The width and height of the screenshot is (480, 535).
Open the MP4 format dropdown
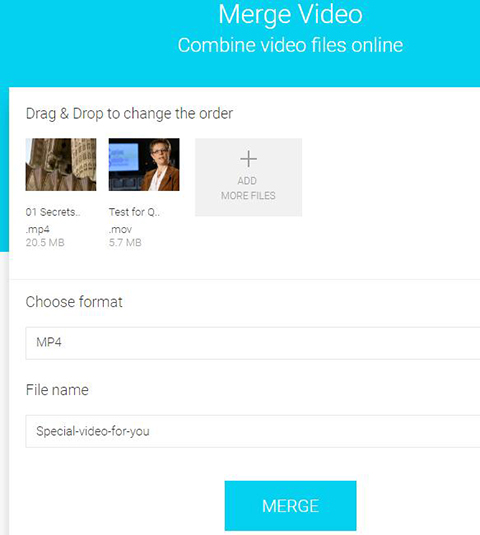(253, 343)
